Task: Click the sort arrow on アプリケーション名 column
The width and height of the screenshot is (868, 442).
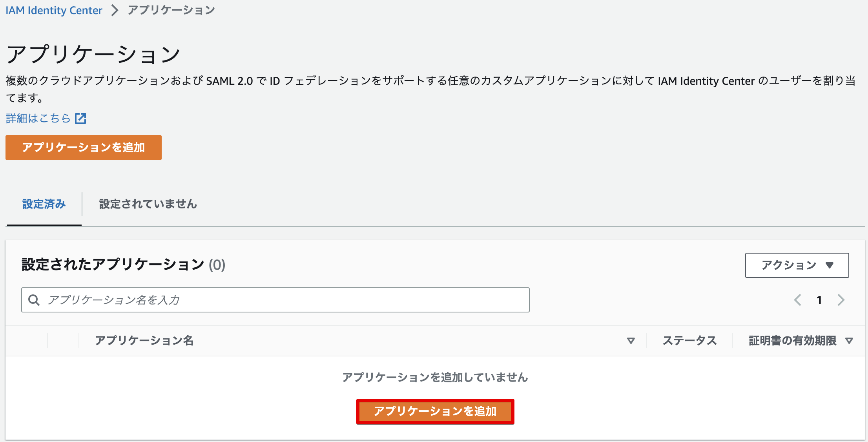Action: (x=631, y=341)
